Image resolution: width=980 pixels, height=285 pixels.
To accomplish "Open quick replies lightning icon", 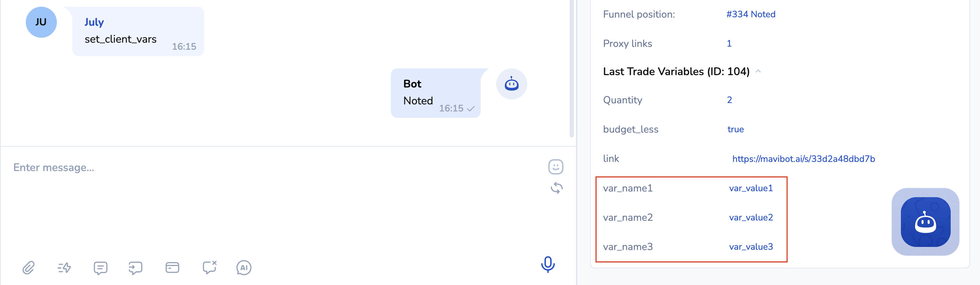I will 64,268.
